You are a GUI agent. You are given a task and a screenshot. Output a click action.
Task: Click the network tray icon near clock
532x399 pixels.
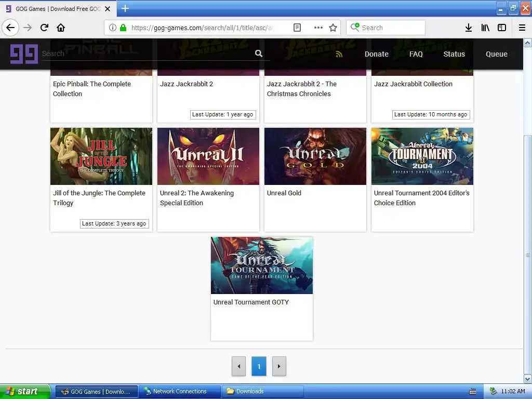tap(494, 391)
